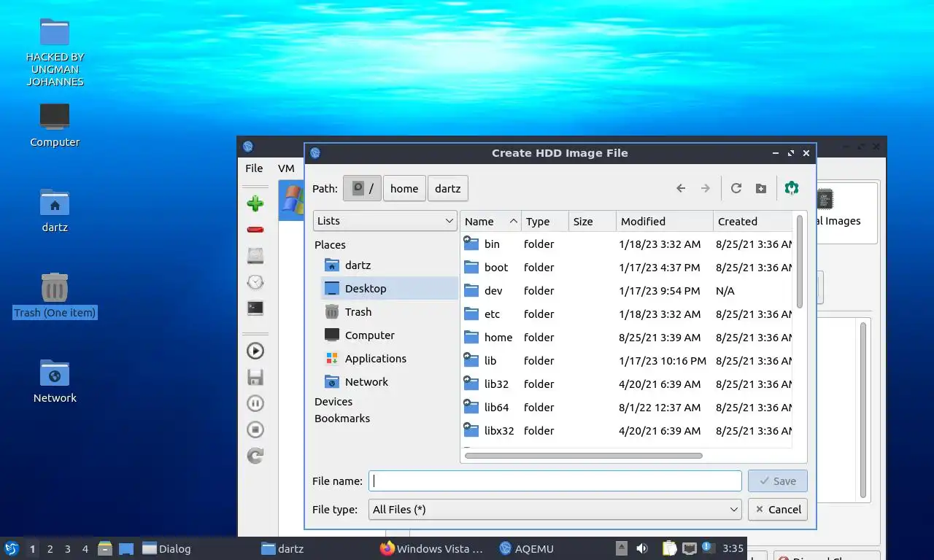This screenshot has width=934, height=560.
Task: Open the start menu icon in taskbar
Action: click(12, 548)
